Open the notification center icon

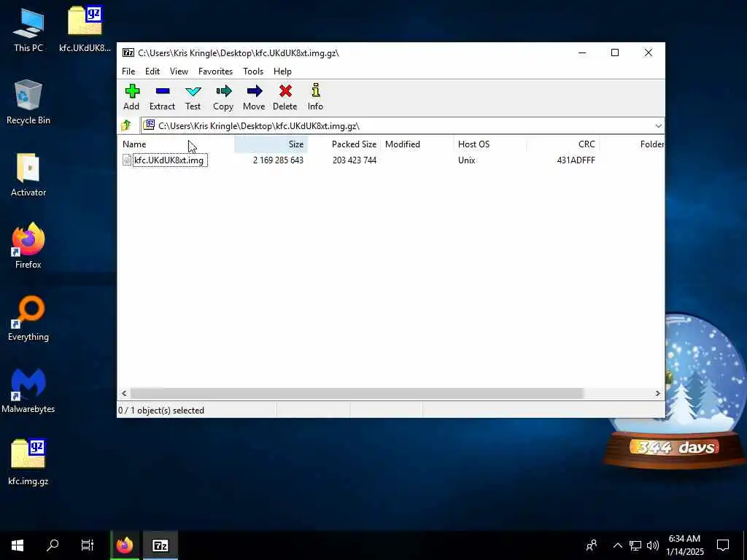pyautogui.click(x=723, y=545)
